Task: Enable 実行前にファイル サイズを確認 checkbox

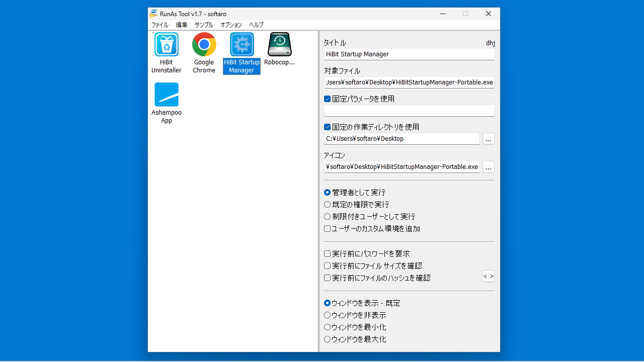Action: (x=328, y=266)
